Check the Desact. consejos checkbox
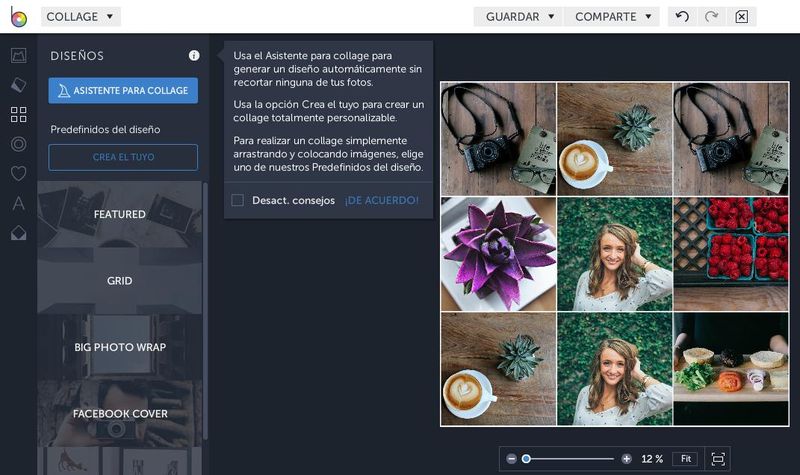The width and height of the screenshot is (800, 475). pos(237,200)
